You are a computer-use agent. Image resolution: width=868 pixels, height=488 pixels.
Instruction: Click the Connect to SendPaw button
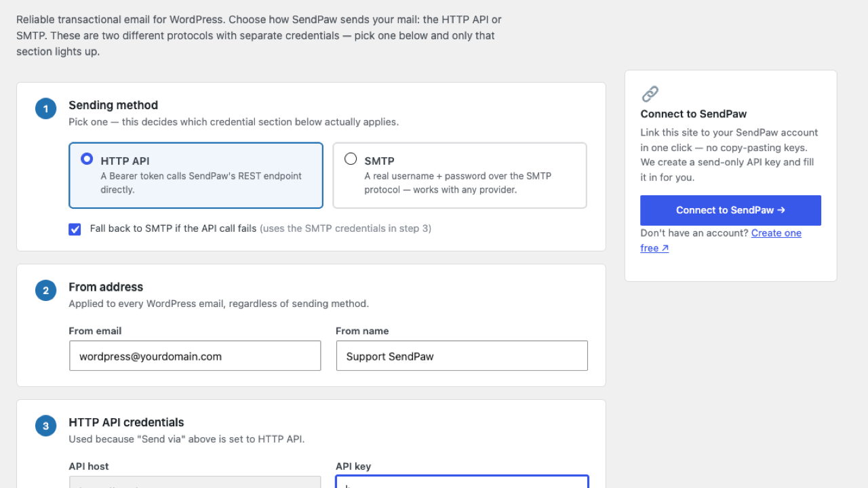click(x=730, y=210)
